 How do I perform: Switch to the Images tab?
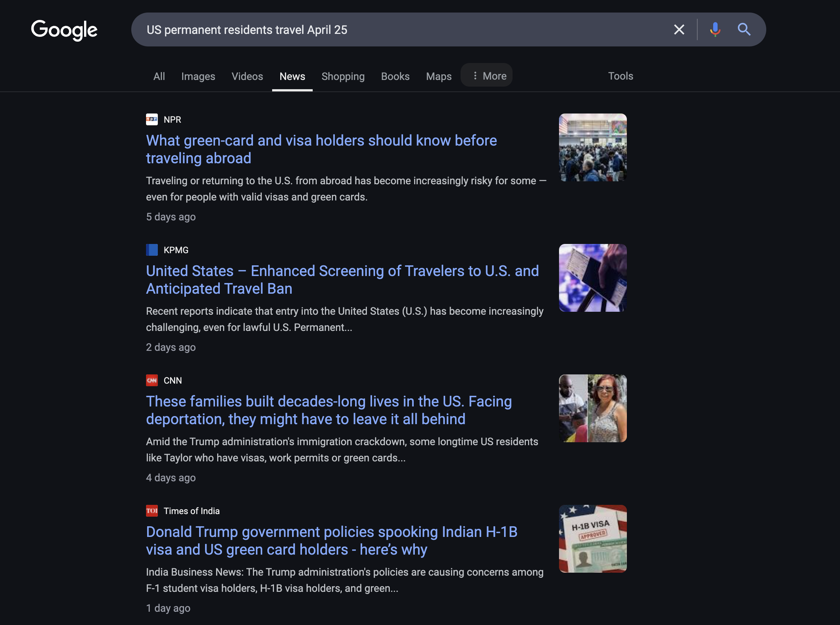pos(198,76)
